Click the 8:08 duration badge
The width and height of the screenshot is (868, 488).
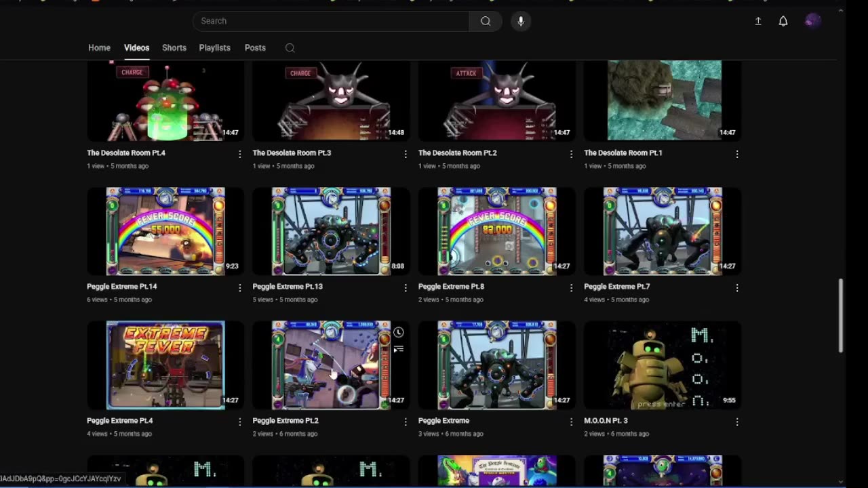(397, 266)
